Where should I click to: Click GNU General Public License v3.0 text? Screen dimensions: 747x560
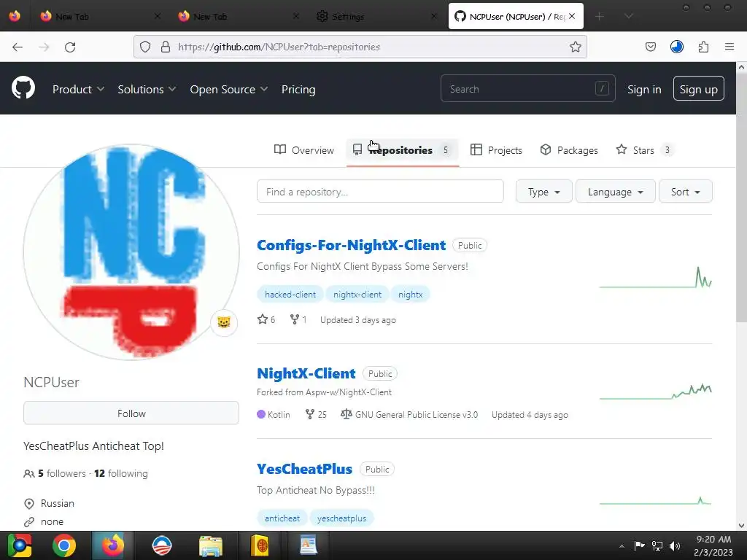click(x=417, y=414)
